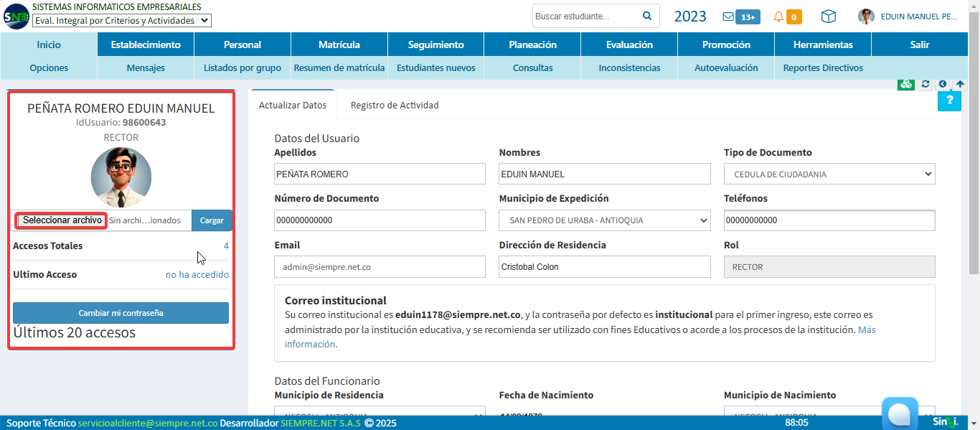This screenshot has width=980, height=430.
Task: Click the profile avatar in left panel
Action: coord(121,177)
